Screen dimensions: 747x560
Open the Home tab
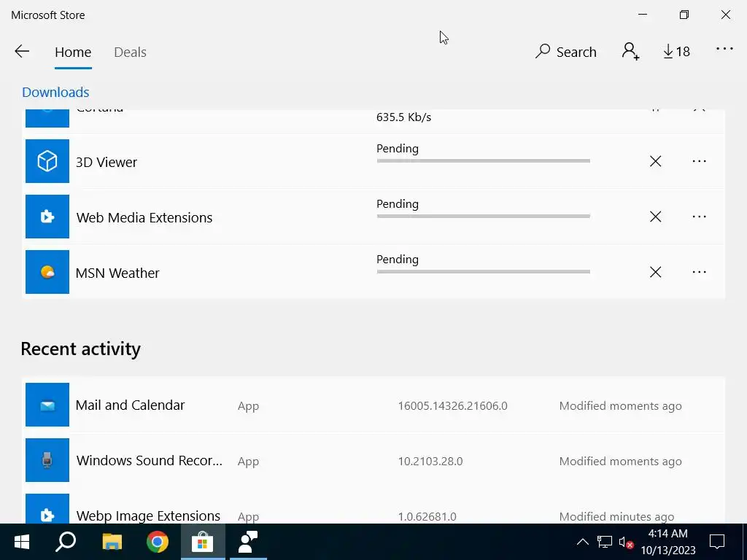pyautogui.click(x=73, y=52)
